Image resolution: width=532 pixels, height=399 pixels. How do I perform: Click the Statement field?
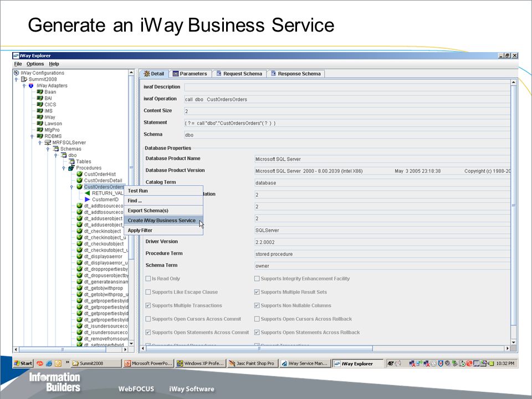tap(347, 123)
